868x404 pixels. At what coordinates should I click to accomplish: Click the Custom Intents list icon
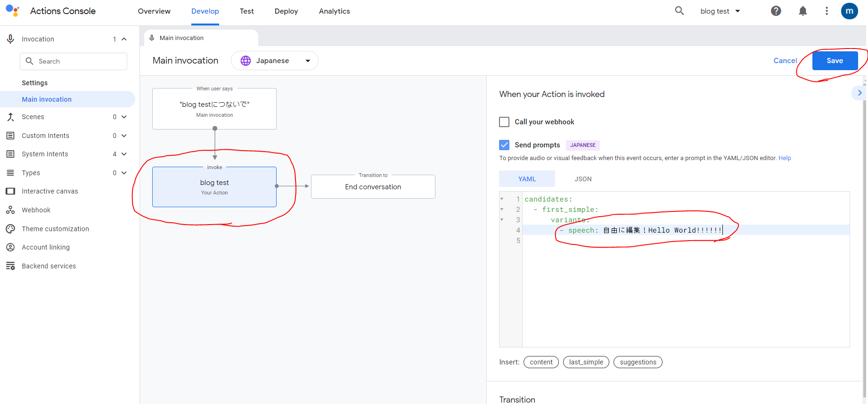click(10, 136)
